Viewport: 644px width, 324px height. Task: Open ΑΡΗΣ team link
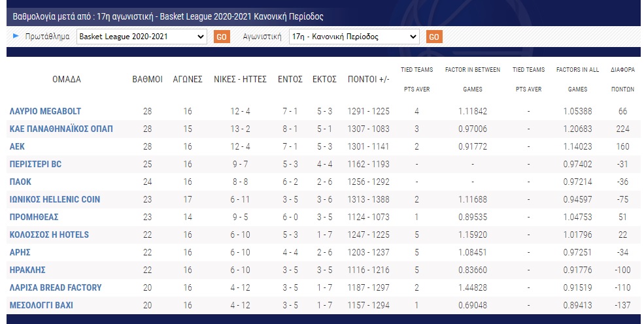coord(20,252)
